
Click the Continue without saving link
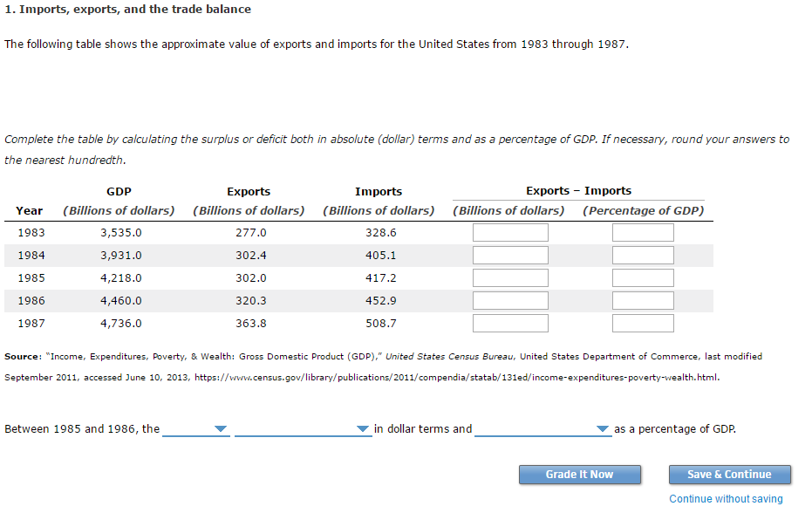tap(726, 498)
